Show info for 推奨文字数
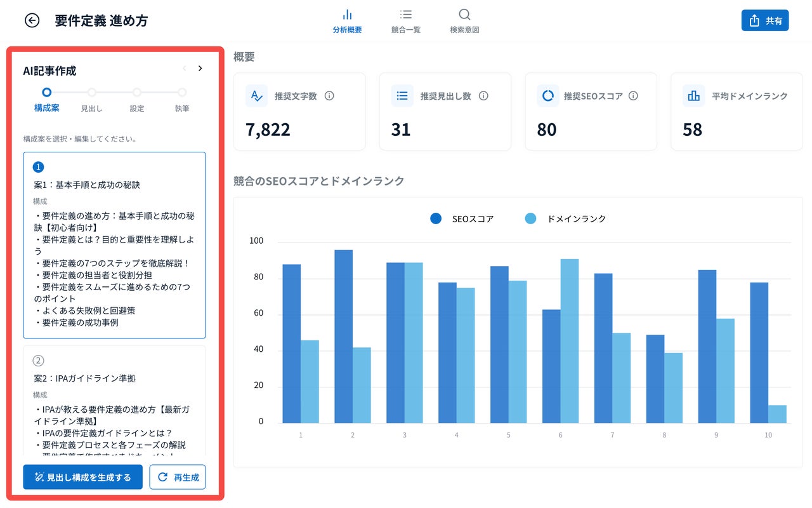 (329, 96)
